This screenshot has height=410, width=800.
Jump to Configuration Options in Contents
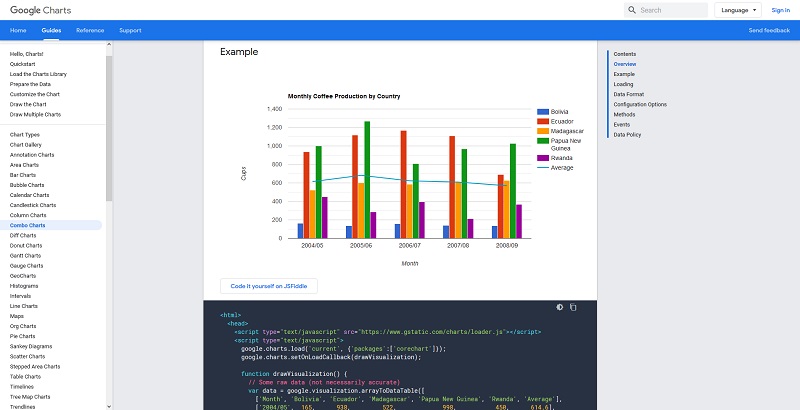(x=640, y=104)
